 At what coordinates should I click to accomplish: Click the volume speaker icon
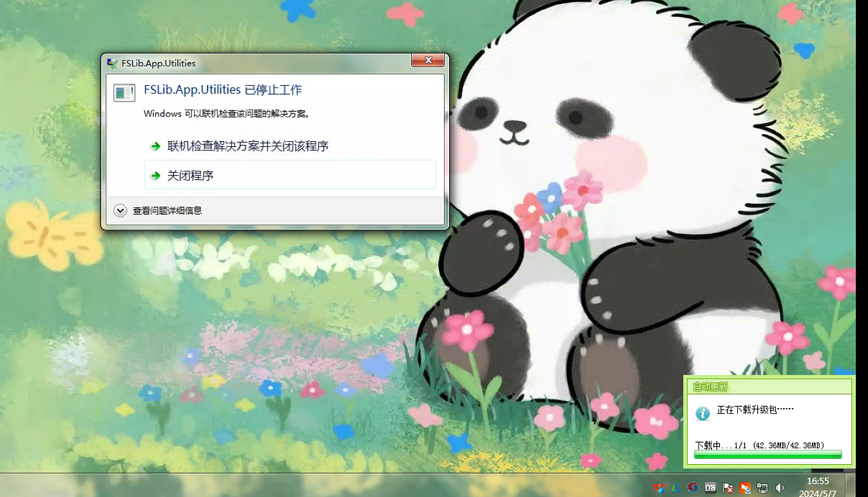click(780, 488)
